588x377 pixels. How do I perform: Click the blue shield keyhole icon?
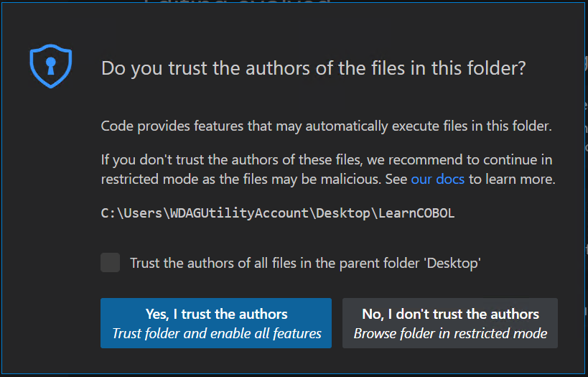click(51, 66)
